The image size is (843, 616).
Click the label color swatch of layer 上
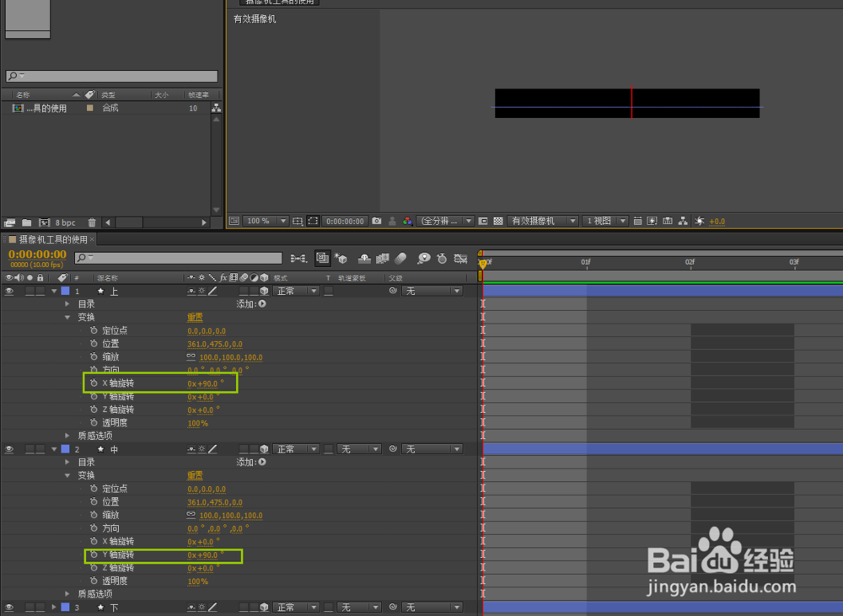pyautogui.click(x=66, y=291)
